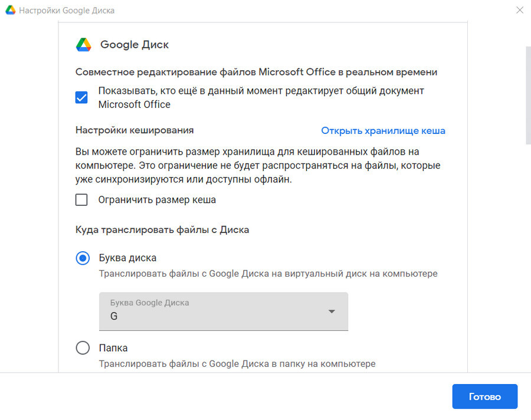Click the scrollbar track below the thumb

coord(528,257)
